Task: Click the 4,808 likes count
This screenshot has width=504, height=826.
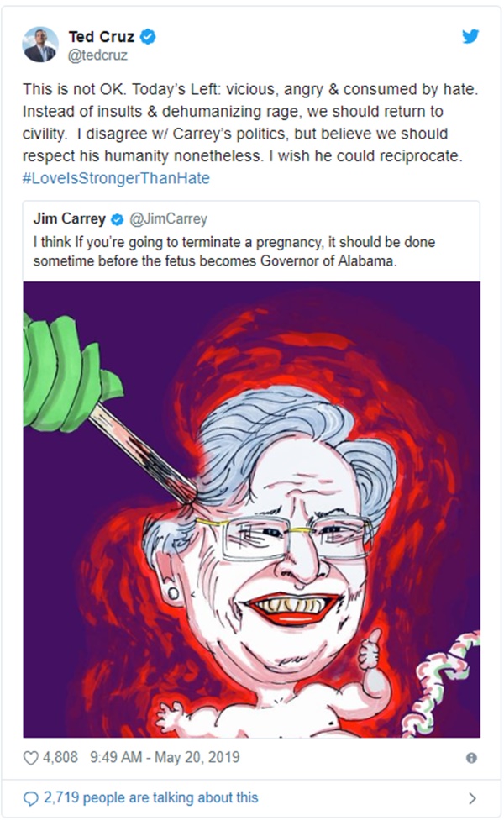Action: pos(60,757)
